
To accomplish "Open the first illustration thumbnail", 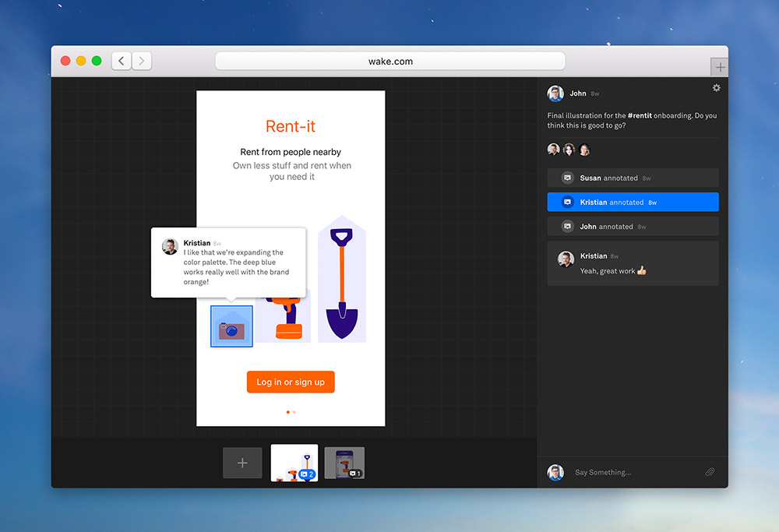I will (x=294, y=463).
